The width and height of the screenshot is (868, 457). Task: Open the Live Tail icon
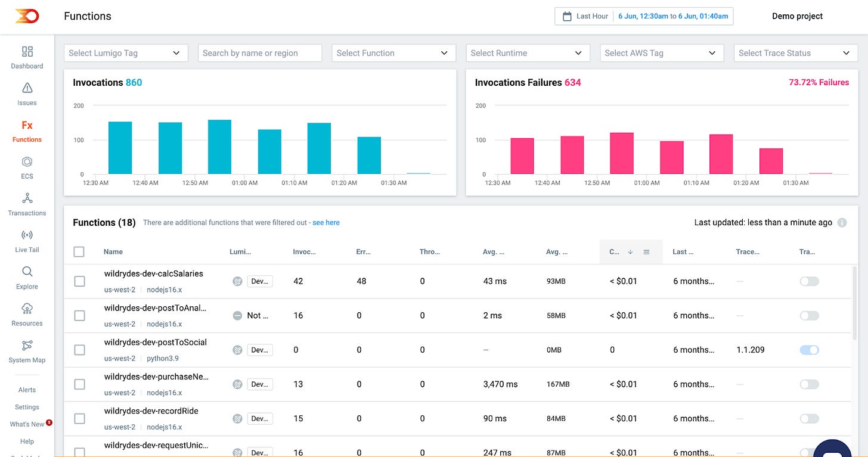click(x=27, y=235)
